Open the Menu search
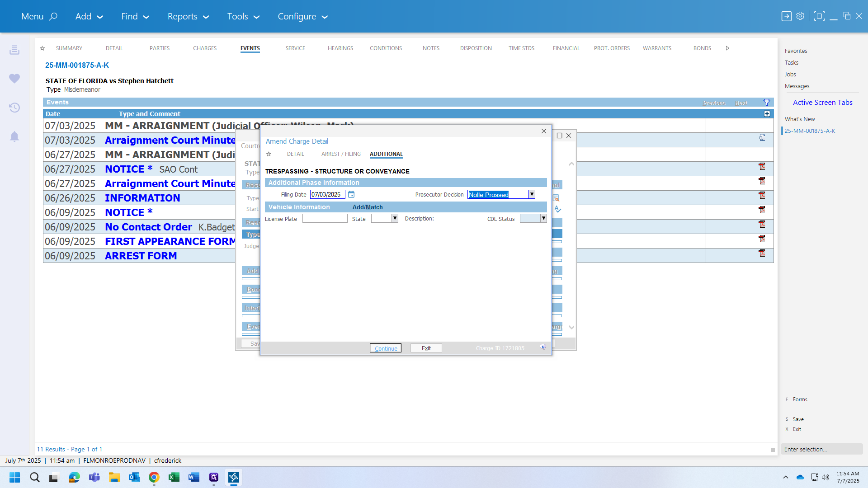This screenshot has height=488, width=868. coord(39,16)
